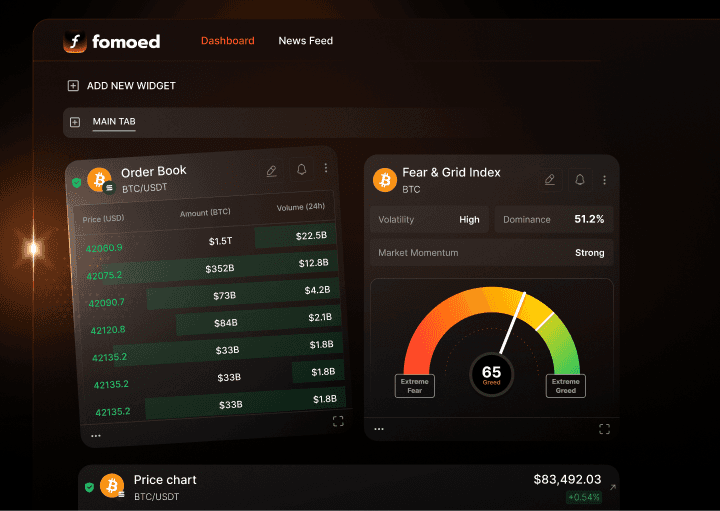Switch to the News Feed tab
The image size is (720, 511).
[x=306, y=41]
